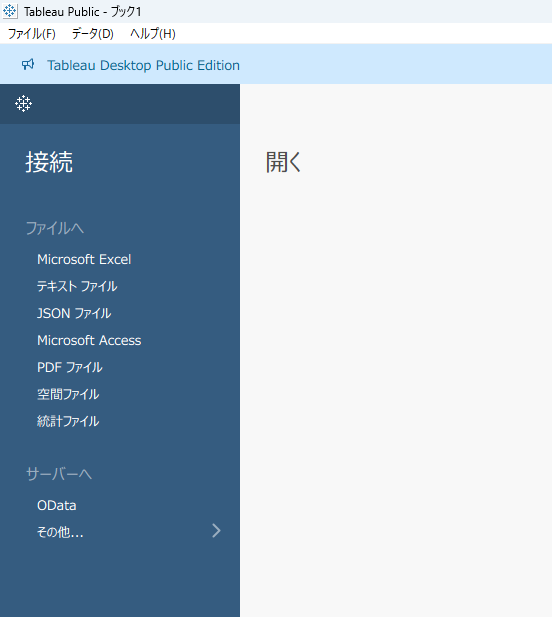Connect to PDF ファイル
552x617 pixels.
pos(70,367)
